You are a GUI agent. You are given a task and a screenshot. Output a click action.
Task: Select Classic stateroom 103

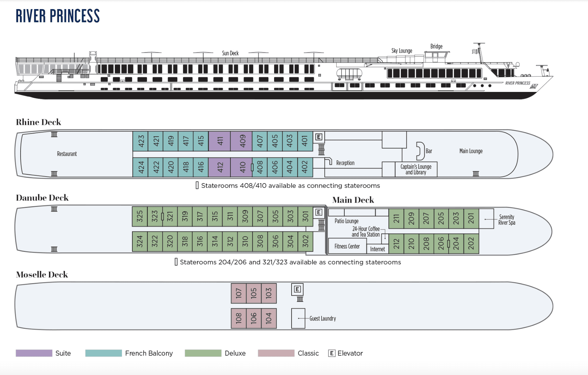coord(269,293)
